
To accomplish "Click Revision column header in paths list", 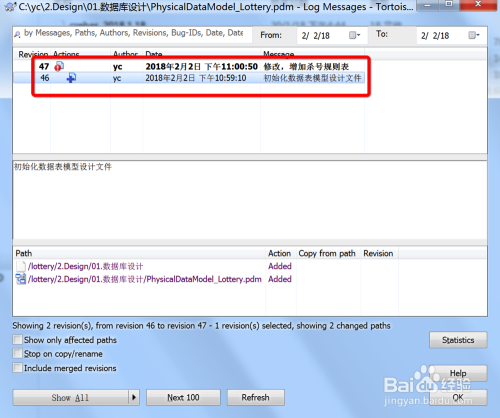I will [x=378, y=253].
